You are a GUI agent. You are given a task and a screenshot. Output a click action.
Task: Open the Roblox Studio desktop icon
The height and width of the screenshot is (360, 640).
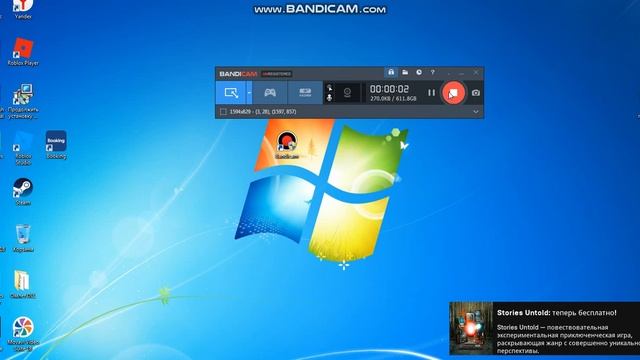click(x=23, y=148)
